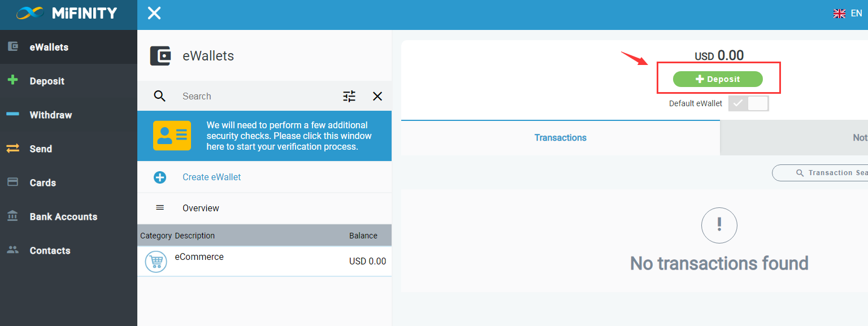
Task: Switch to the Transactions tab
Action: click(561, 137)
